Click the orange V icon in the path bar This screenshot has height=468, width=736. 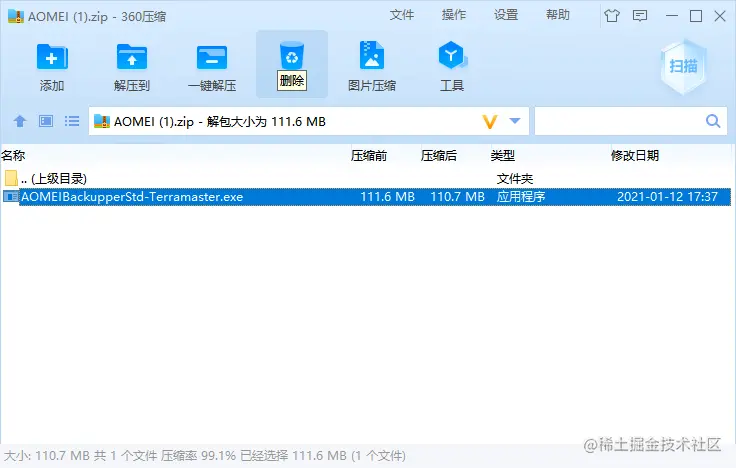click(x=490, y=122)
